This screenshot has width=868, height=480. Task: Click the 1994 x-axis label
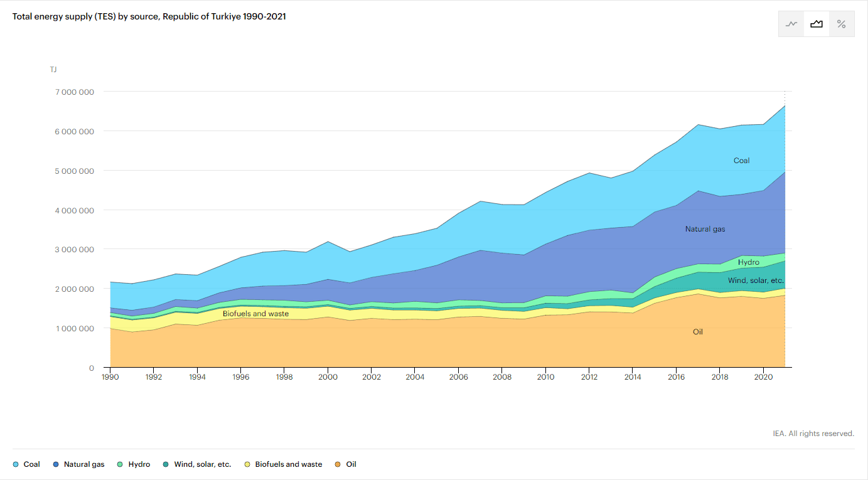tap(197, 378)
